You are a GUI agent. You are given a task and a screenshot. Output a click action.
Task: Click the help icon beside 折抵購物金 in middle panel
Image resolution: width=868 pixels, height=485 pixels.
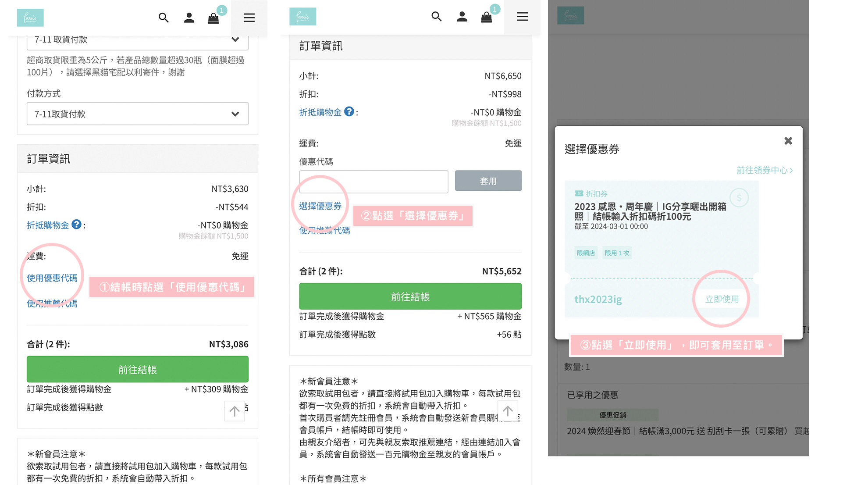coord(349,112)
